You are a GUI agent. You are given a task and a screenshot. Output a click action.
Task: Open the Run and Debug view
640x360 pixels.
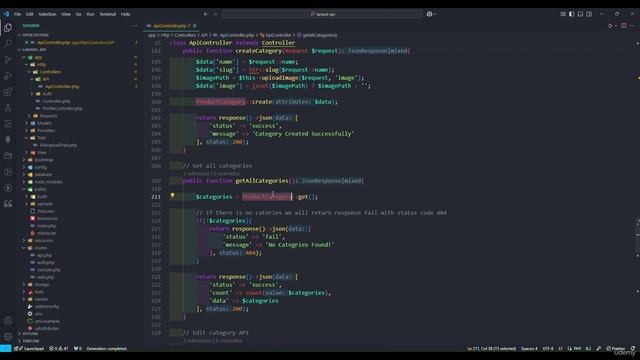[x=8, y=76]
